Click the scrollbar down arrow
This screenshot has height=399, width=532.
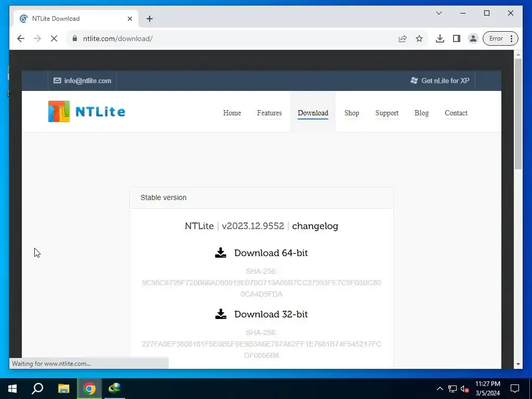518,364
